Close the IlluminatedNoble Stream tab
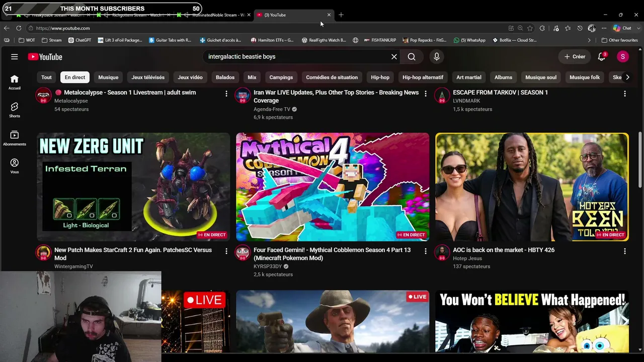Image resolution: width=644 pixels, height=362 pixels. coord(249,15)
